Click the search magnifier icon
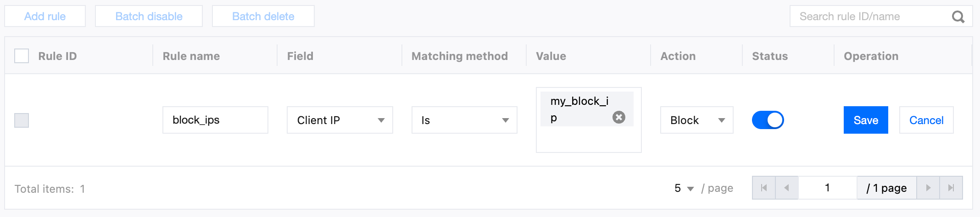Screen dimensions: 980x217 (958, 17)
